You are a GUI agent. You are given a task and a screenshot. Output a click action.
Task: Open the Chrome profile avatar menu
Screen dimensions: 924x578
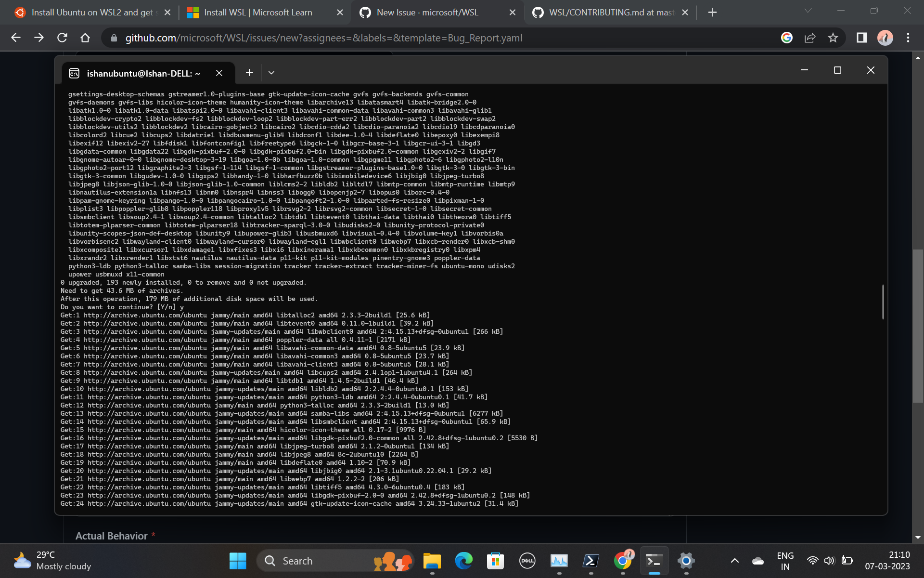pos(885,38)
